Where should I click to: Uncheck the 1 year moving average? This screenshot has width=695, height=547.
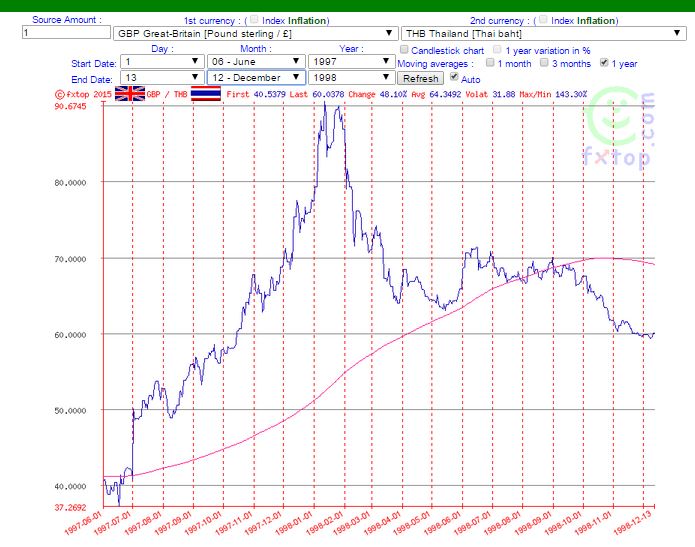[x=604, y=63]
